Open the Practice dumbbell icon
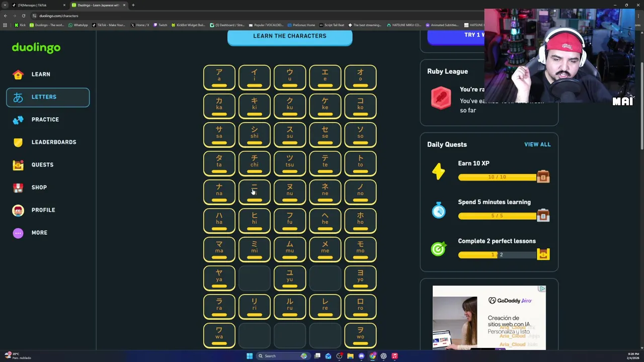 point(18,120)
